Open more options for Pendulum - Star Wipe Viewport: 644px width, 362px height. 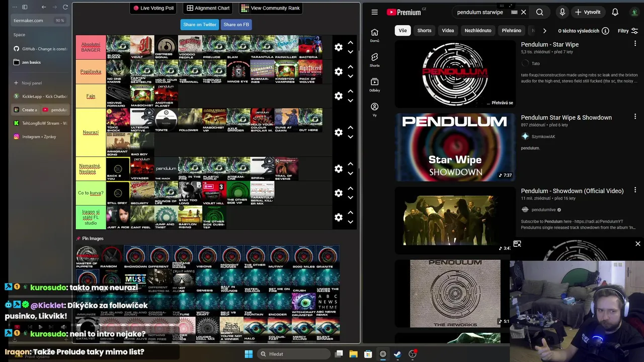(635, 44)
